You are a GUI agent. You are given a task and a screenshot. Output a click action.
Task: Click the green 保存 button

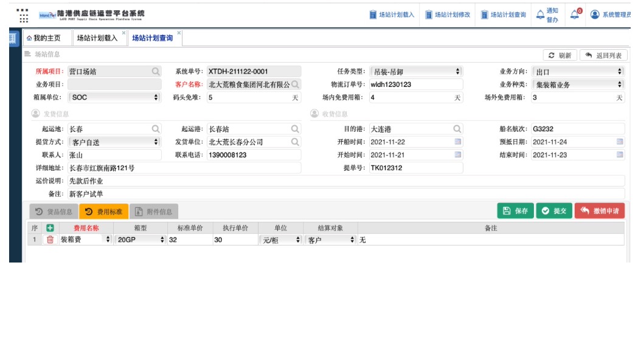pyautogui.click(x=515, y=211)
